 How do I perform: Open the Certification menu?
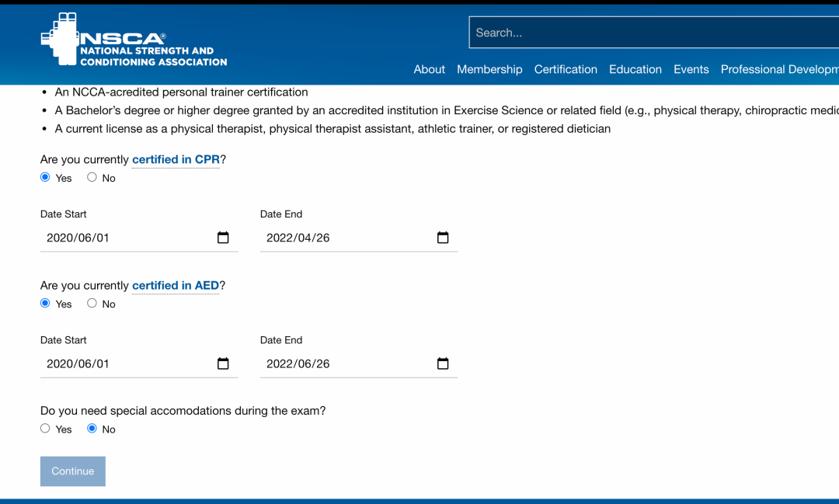pos(566,69)
